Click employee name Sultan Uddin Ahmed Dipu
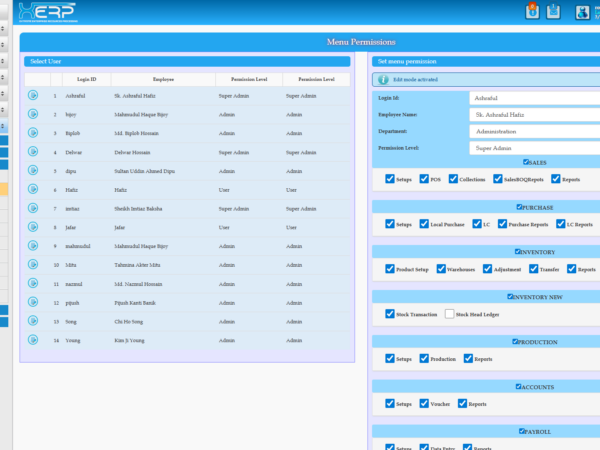 [145, 171]
